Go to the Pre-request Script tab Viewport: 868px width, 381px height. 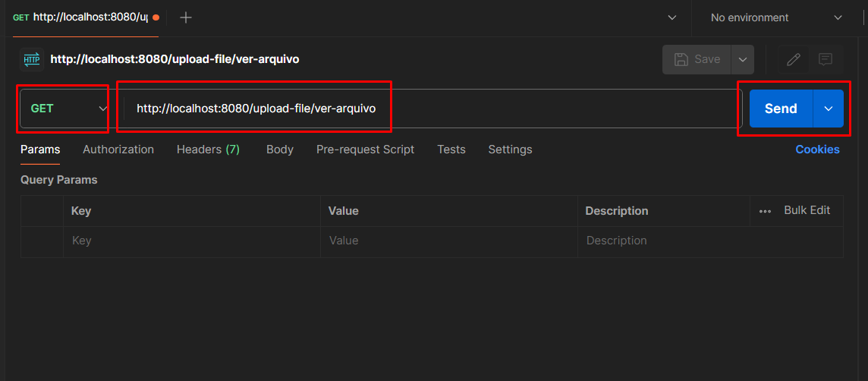365,150
